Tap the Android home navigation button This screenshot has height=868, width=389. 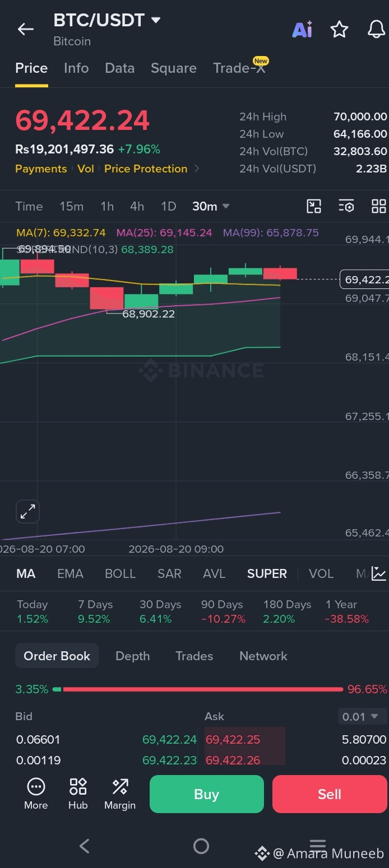tap(201, 846)
